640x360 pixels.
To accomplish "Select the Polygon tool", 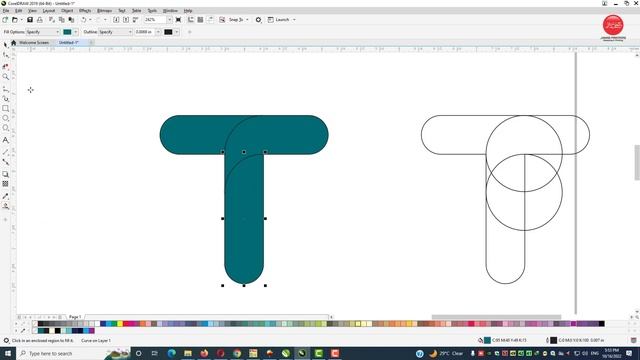I will coord(5,128).
